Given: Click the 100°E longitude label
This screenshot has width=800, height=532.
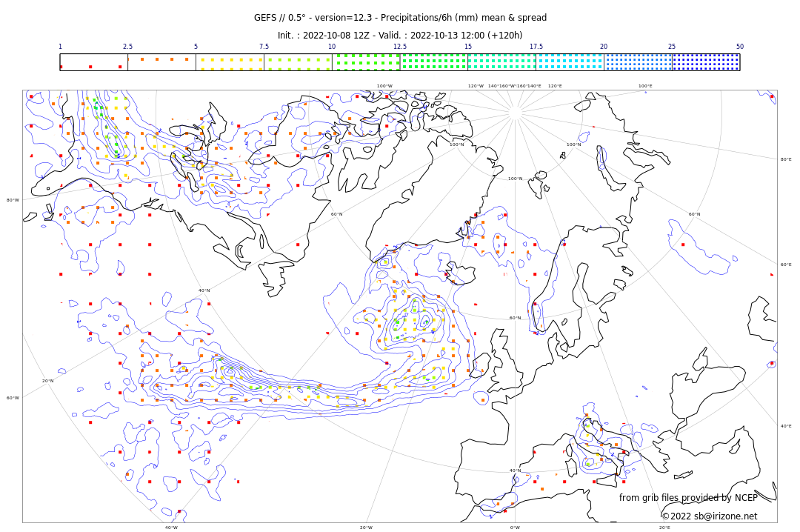Looking at the screenshot, I should coord(645,86).
